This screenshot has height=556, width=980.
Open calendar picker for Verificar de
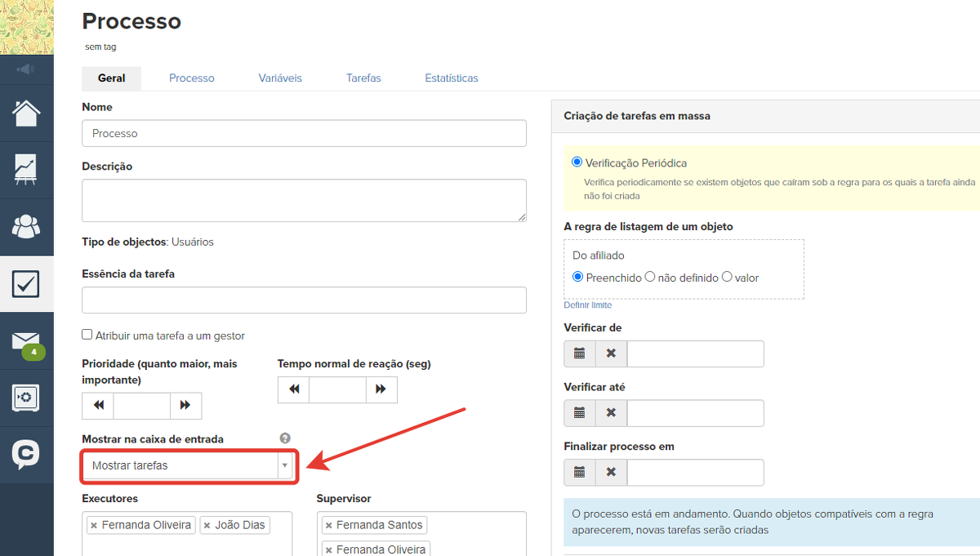(x=580, y=354)
